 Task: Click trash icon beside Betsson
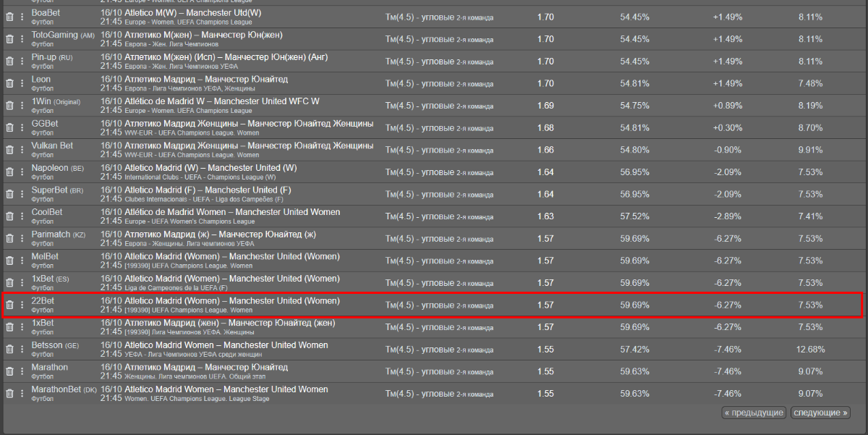pyautogui.click(x=9, y=350)
